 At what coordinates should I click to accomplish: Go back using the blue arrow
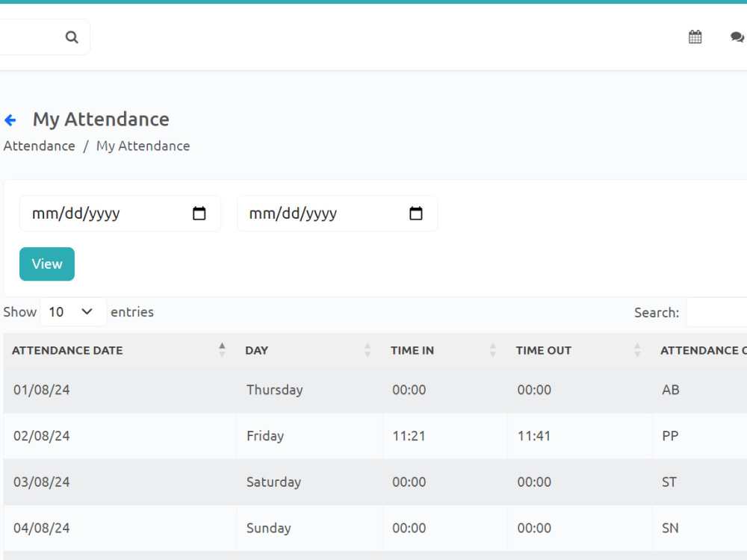[10, 120]
